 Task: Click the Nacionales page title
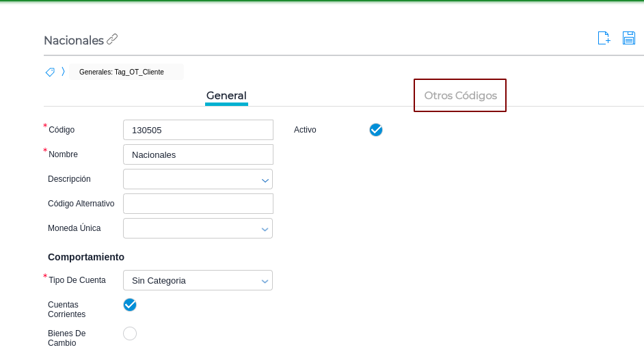tap(74, 40)
